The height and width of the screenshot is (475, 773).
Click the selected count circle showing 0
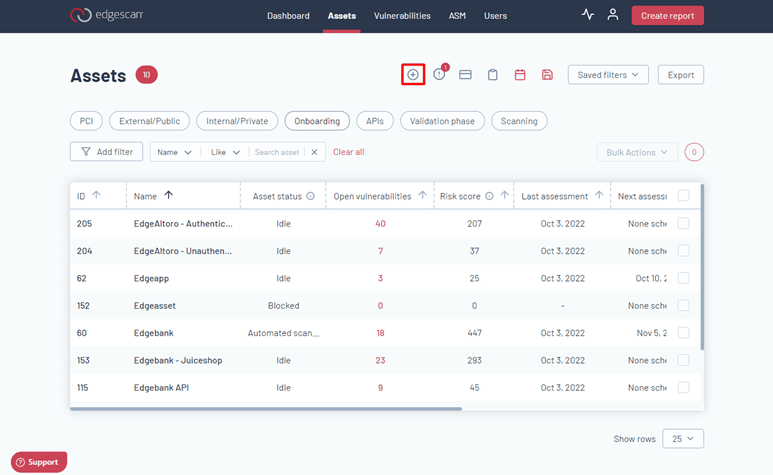(x=694, y=152)
